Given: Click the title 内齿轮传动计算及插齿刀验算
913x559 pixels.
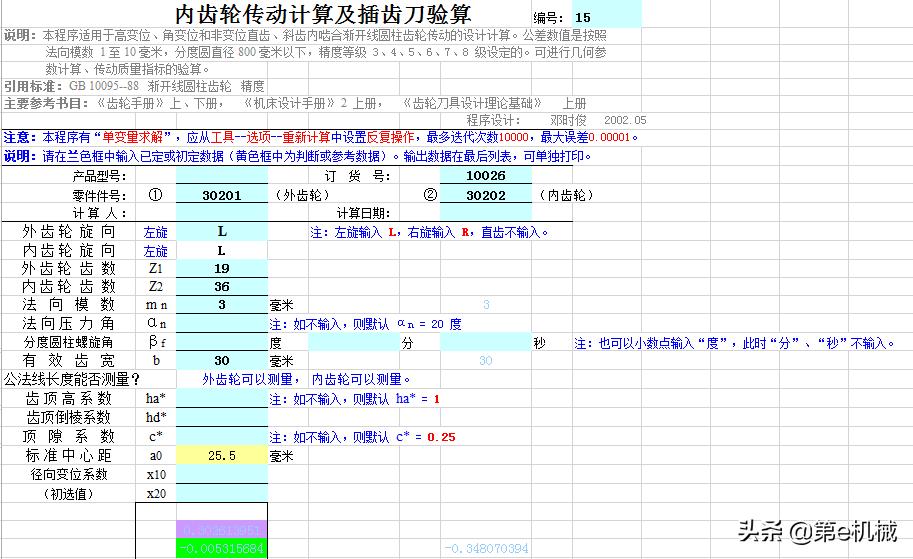Looking at the screenshot, I should point(323,14).
